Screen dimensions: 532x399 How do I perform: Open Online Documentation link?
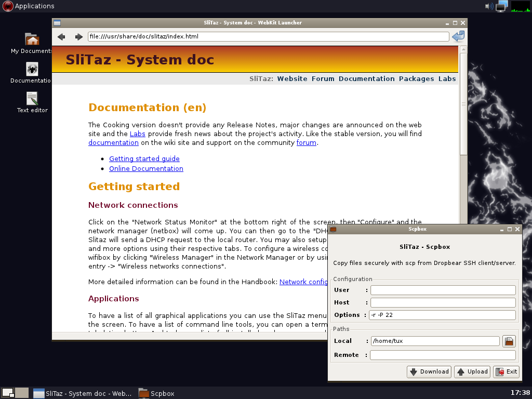tap(146, 169)
